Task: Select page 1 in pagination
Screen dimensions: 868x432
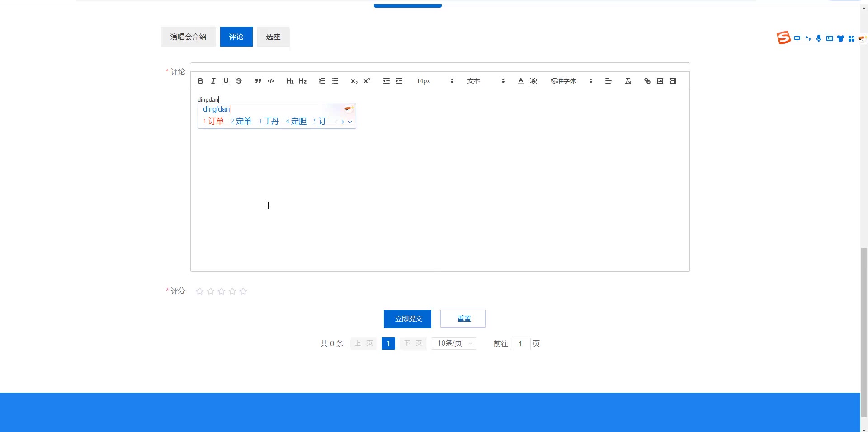Action: 388,343
